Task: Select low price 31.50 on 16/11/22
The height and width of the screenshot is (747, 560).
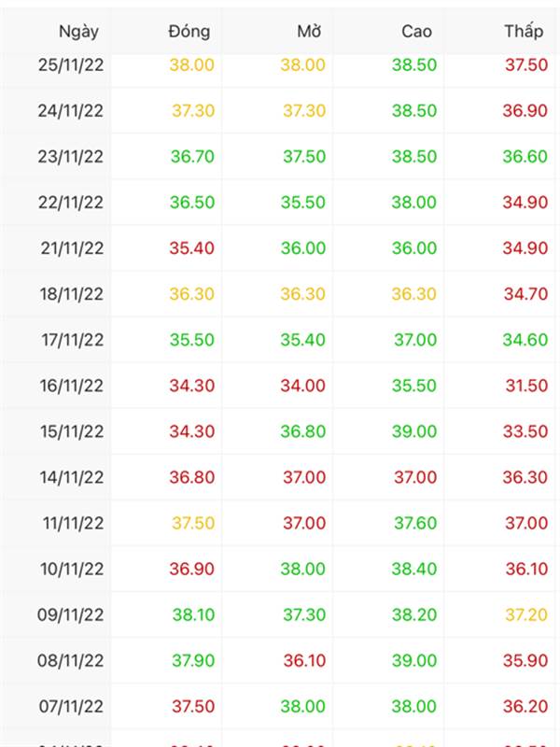Action: tap(526, 386)
